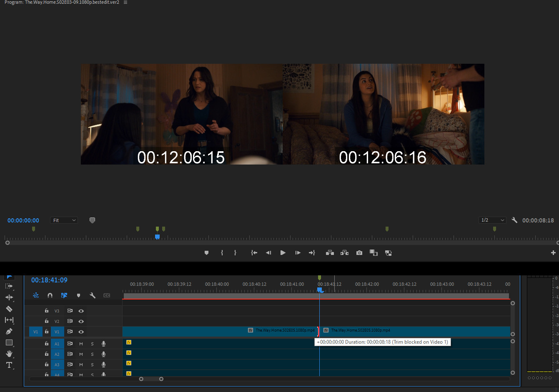Toggle Proxies button in Program monitor
This screenshot has width=559, height=392.
(388, 253)
